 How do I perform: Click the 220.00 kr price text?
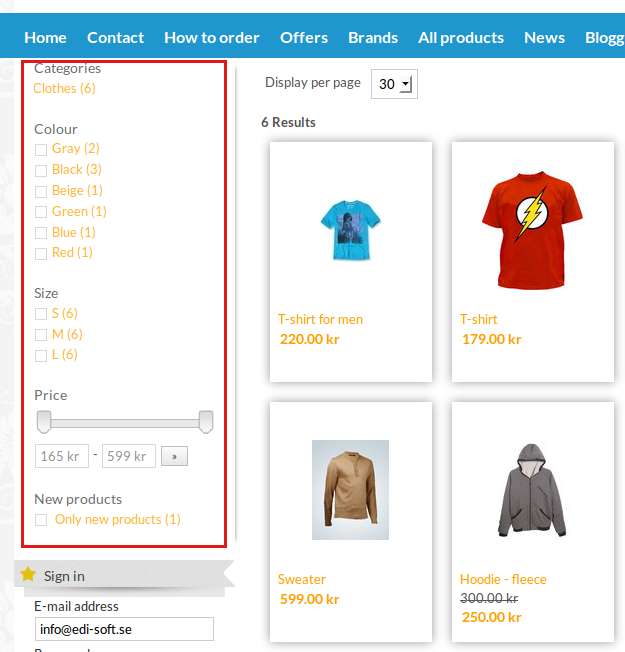[x=309, y=339]
